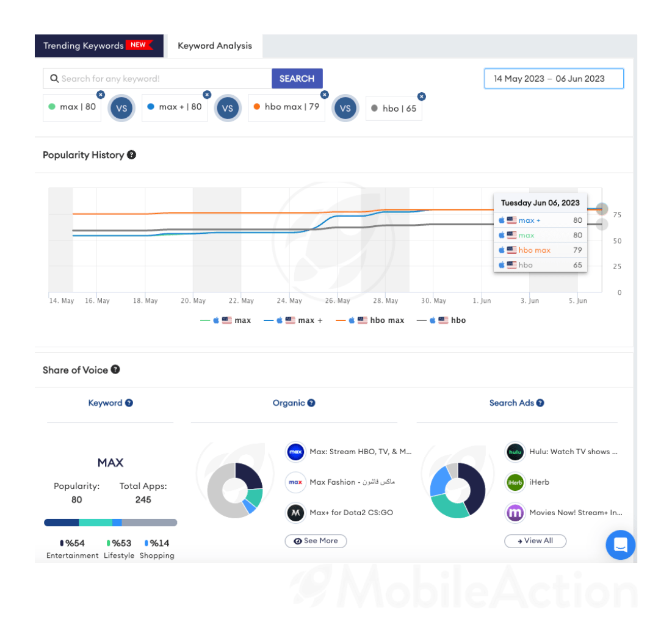
Task: Click the tooltip 'hbo' 65 row
Action: tap(540, 265)
